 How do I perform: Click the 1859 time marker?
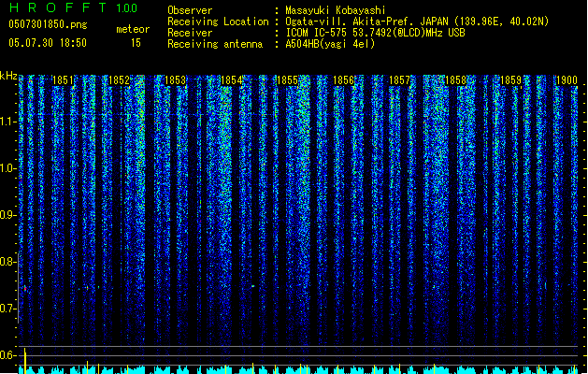(511, 80)
